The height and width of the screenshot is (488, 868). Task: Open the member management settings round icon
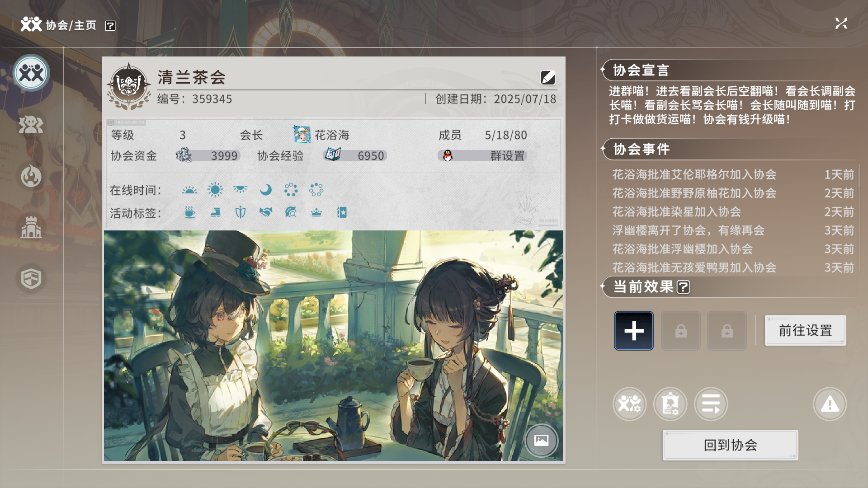[629, 404]
